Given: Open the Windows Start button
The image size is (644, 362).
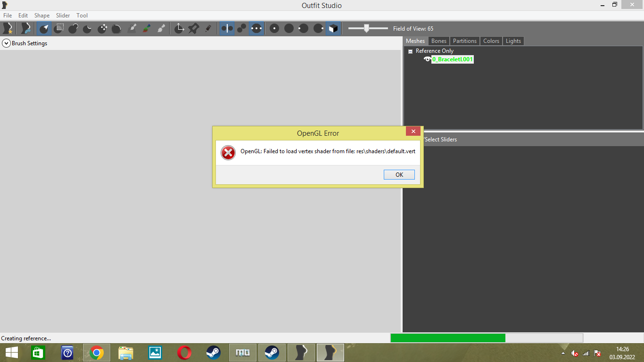Looking at the screenshot, I should pyautogui.click(x=12, y=353).
